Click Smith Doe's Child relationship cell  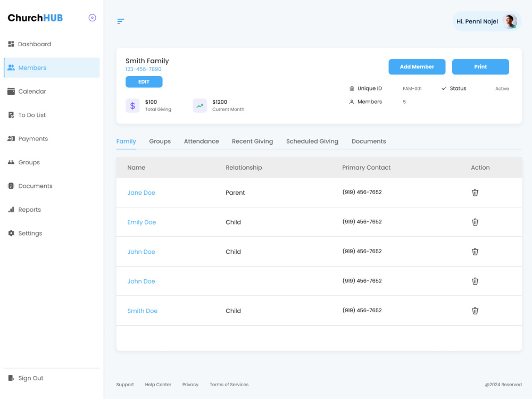coord(234,311)
